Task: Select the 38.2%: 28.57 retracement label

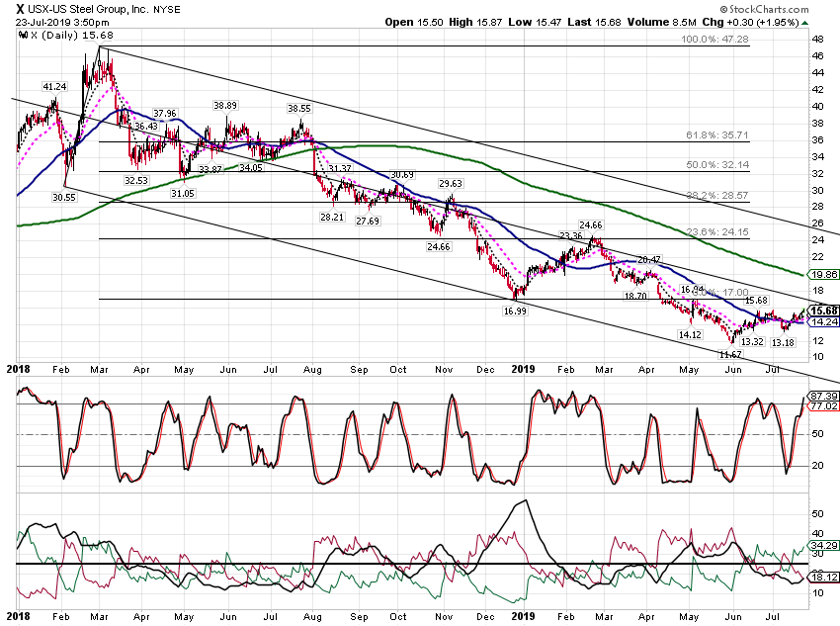Action: click(x=717, y=195)
